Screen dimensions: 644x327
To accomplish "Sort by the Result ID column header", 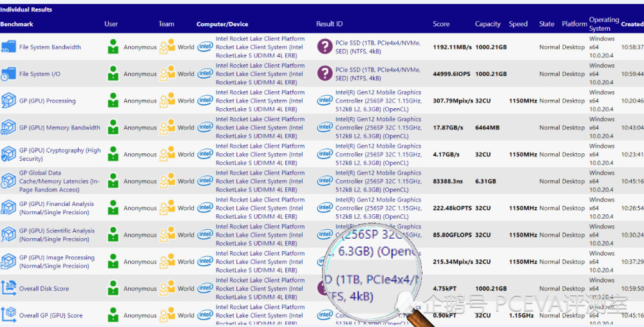I will (329, 24).
